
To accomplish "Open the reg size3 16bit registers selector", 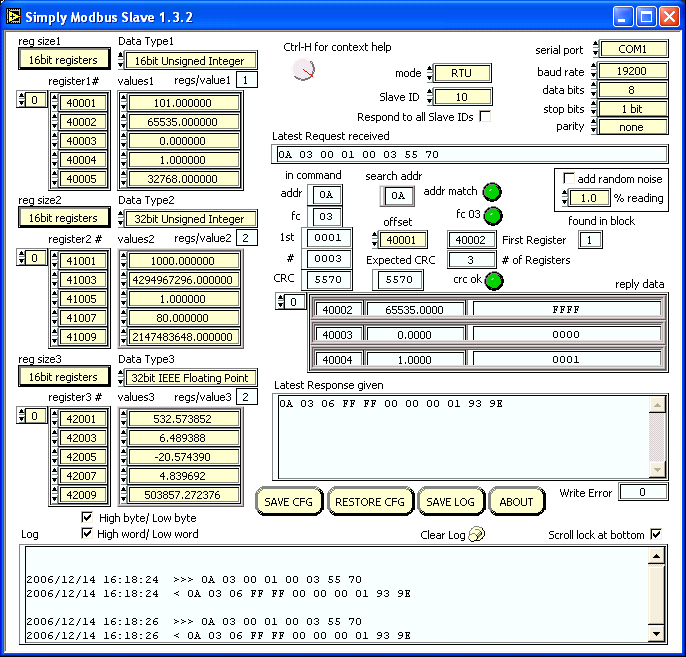I will (x=64, y=377).
